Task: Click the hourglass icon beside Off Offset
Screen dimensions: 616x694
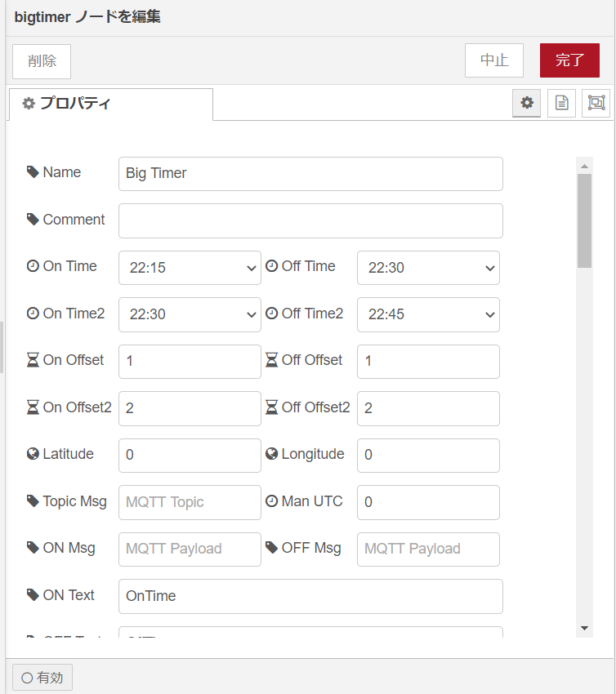Action: point(271,360)
